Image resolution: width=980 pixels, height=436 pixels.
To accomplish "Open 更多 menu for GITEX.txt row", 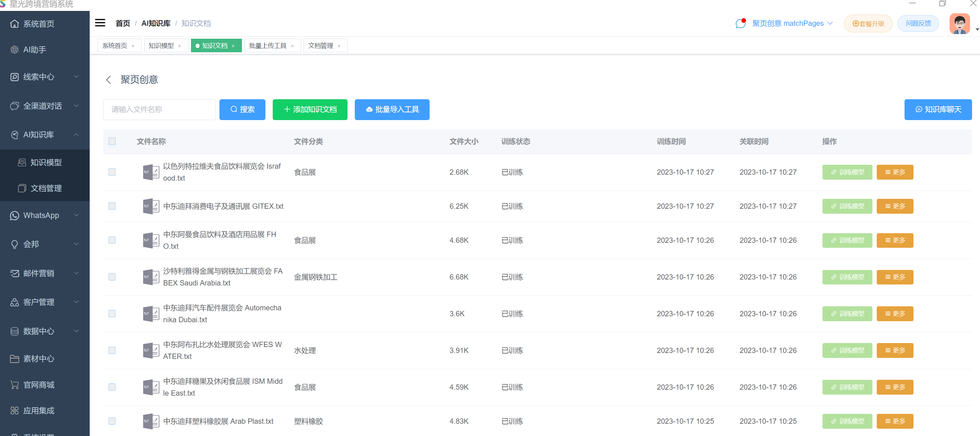I will point(895,206).
